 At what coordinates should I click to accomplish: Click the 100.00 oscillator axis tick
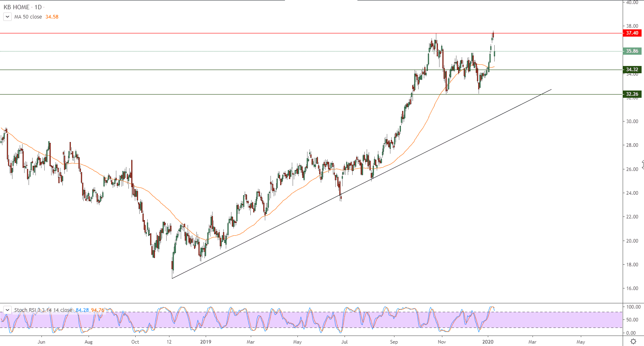click(633, 307)
